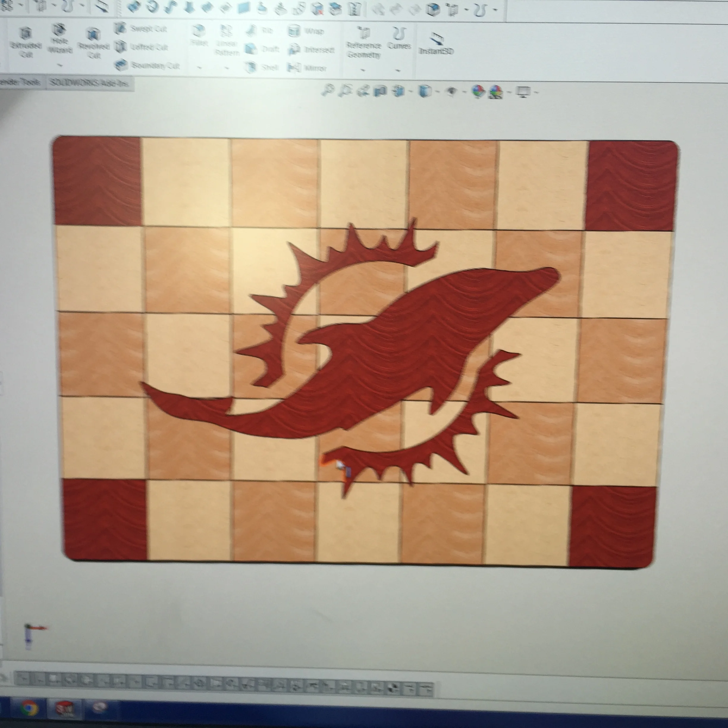This screenshot has height=728, width=728.
Task: Choose the Swept Cut feature
Action: click(x=141, y=29)
